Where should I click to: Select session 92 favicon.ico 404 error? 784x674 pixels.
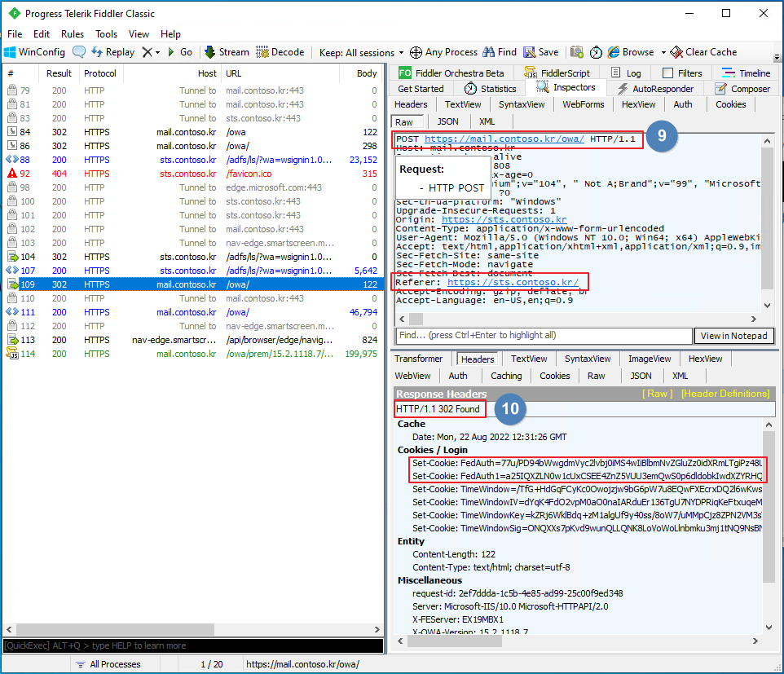192,174
